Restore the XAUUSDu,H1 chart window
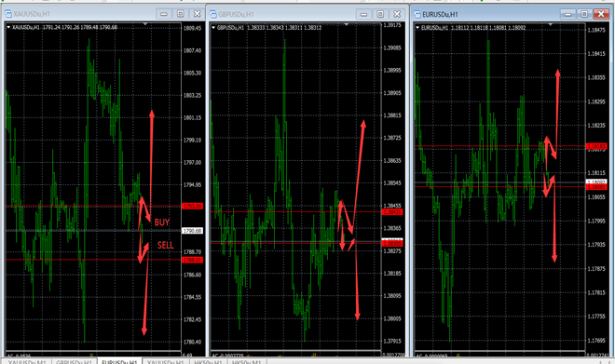This screenshot has height=364, width=615. [x=181, y=14]
